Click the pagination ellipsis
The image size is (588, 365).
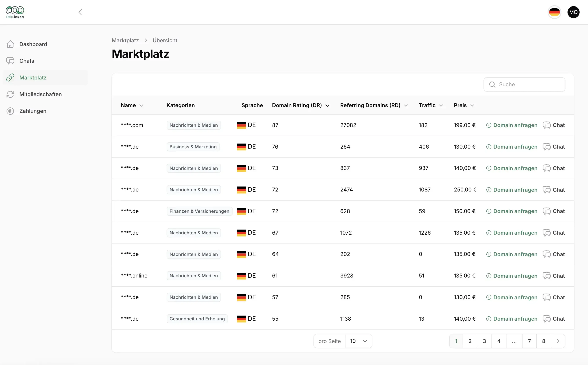point(514,341)
